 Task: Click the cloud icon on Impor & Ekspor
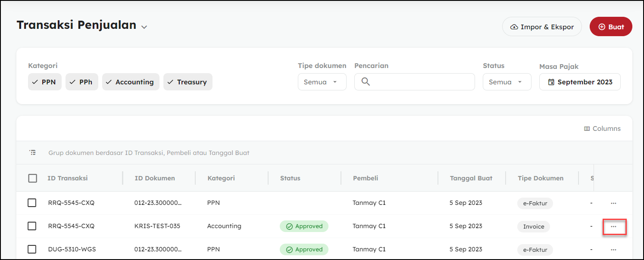point(514,27)
